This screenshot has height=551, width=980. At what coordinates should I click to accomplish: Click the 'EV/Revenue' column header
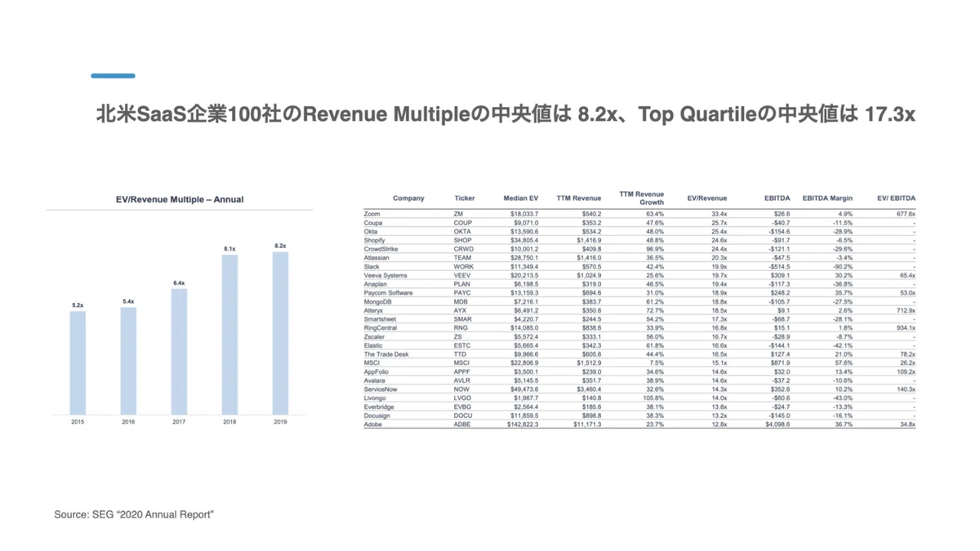coord(706,198)
